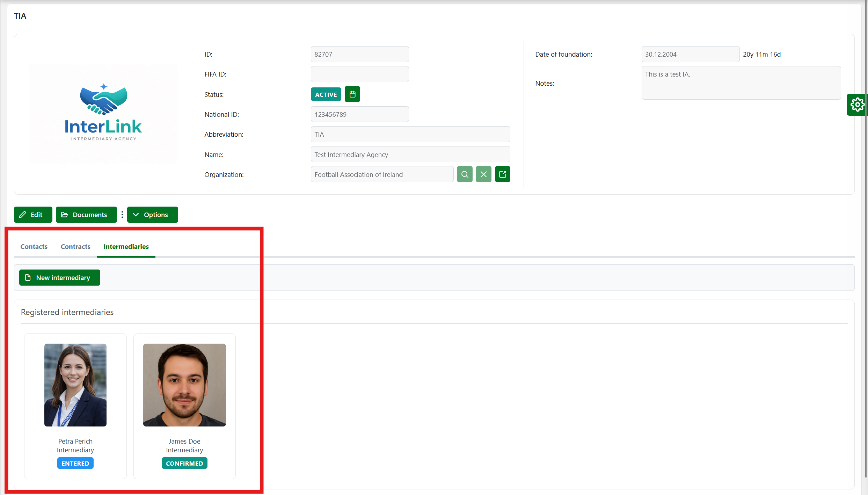Click the three-dot more actions icon

click(x=122, y=215)
